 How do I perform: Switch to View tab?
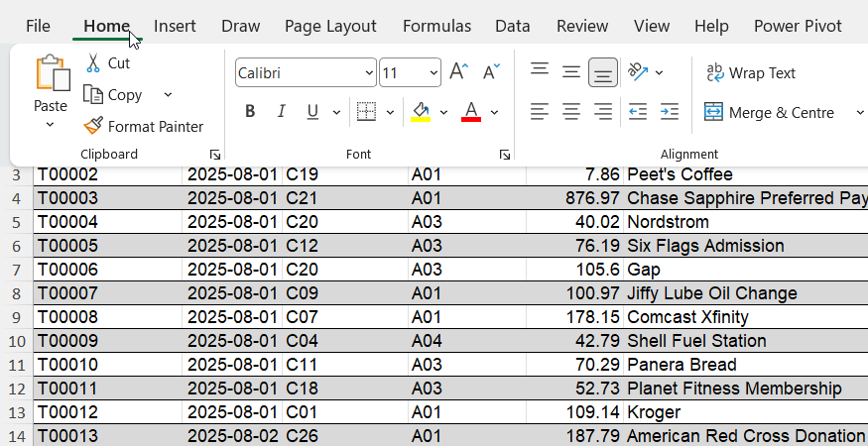[x=652, y=26]
